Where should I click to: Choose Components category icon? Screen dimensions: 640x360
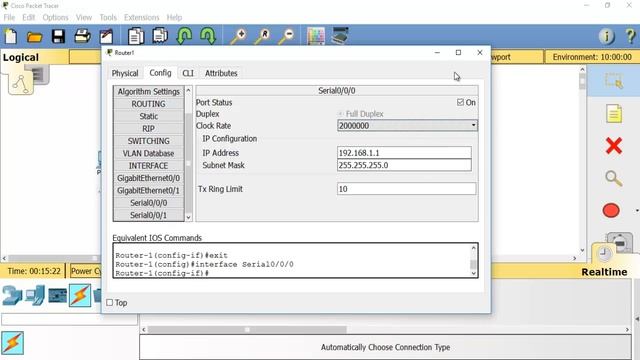58,296
